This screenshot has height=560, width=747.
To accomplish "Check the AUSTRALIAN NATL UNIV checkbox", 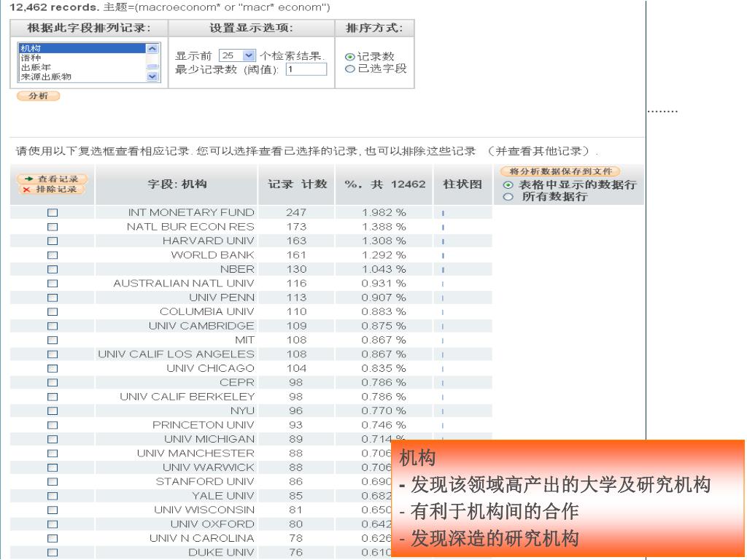I will 53,284.
